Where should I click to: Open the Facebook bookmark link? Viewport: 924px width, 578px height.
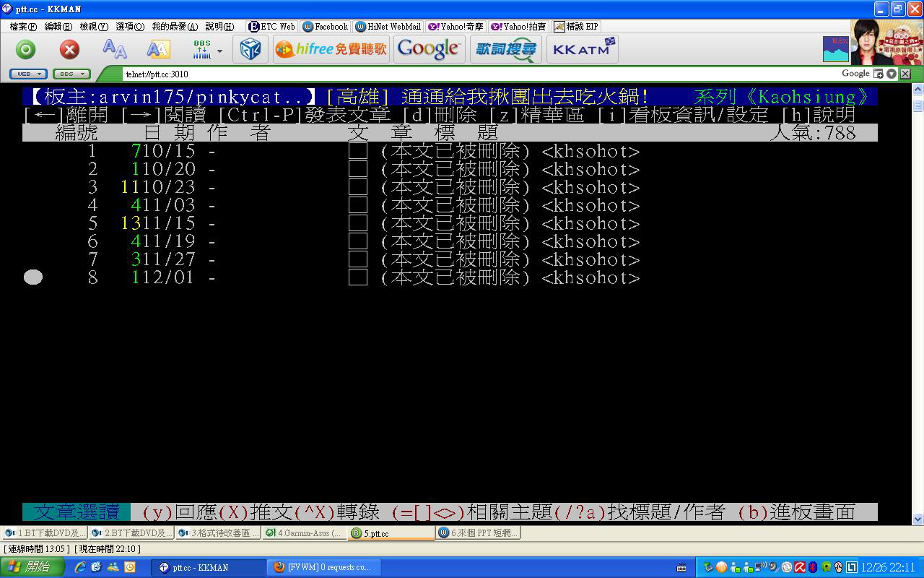326,27
